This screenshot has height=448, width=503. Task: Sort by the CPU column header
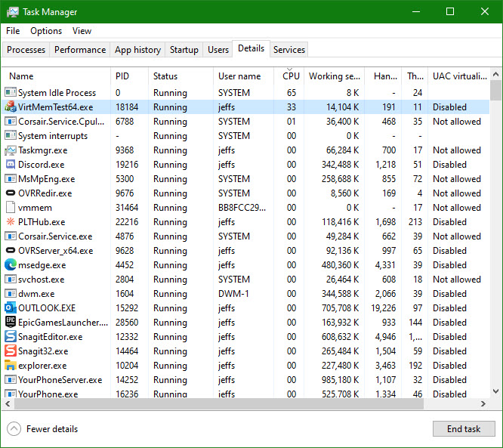pos(289,76)
